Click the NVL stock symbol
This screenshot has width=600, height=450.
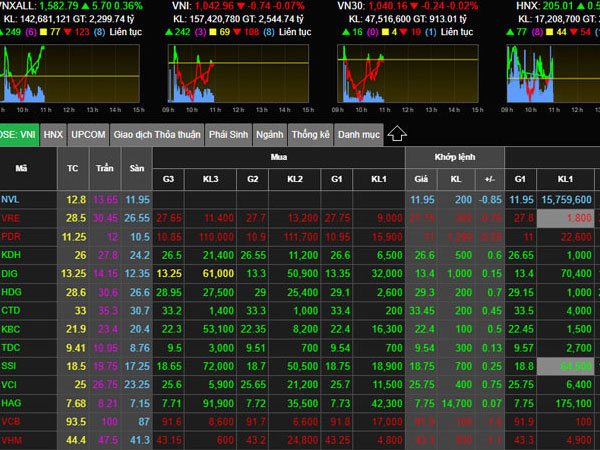(x=10, y=199)
